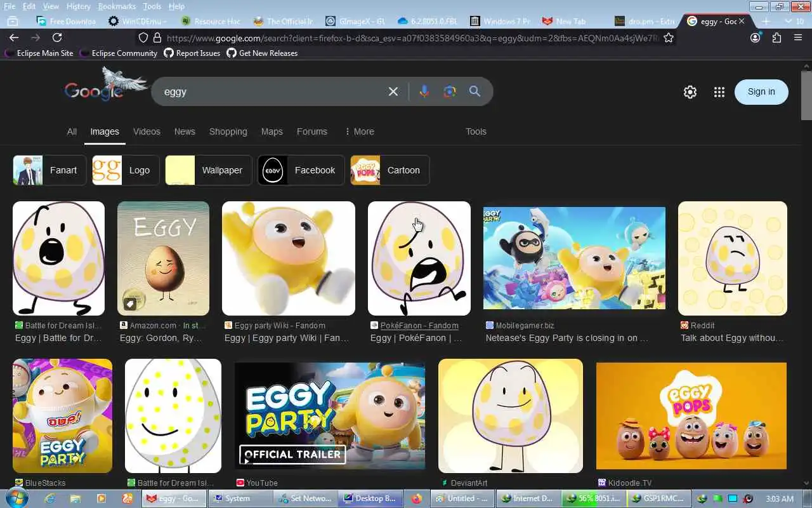The image size is (812, 508).
Task: Open the Eggy Party Official Trailer thumbnail
Action: (330, 416)
